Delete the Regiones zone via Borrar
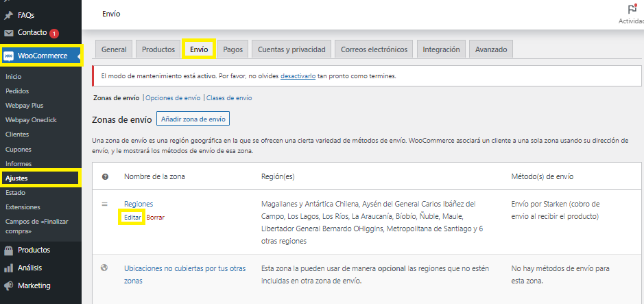Screen dimensions: 644x304 coord(156,217)
